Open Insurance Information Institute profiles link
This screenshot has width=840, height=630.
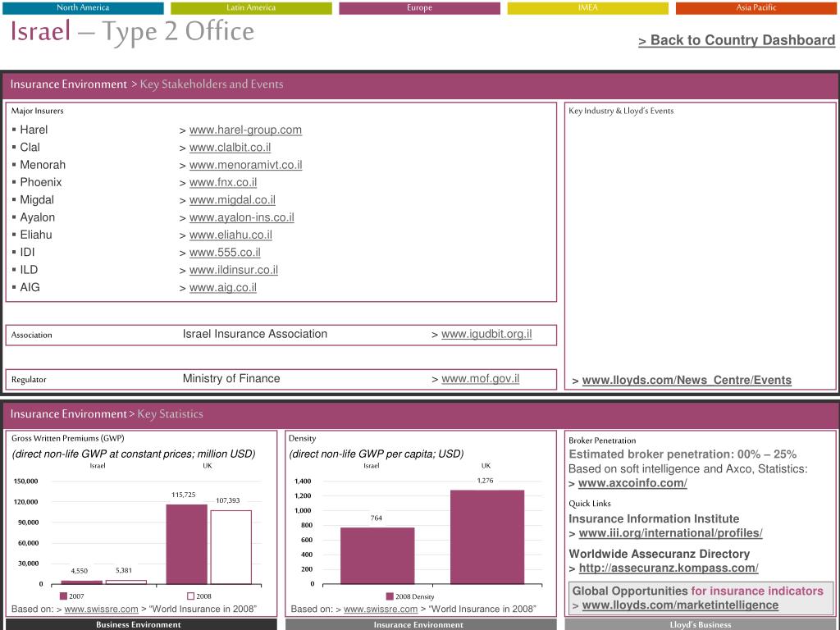(671, 533)
